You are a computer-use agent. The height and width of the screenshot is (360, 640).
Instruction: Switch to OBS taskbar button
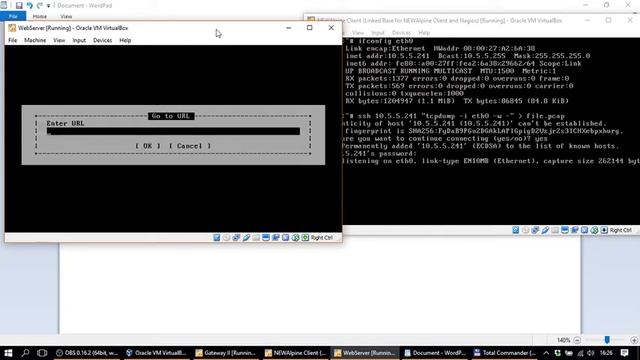[87, 353]
